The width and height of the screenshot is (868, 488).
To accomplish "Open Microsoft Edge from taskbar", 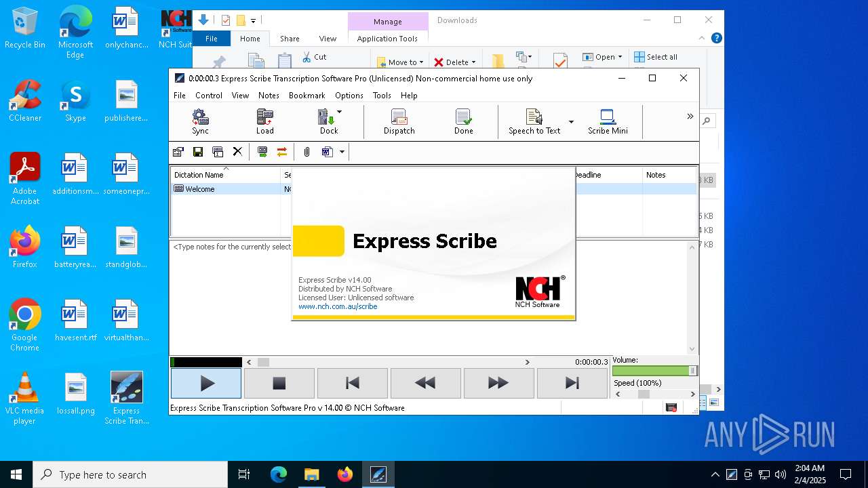I will pos(279,474).
